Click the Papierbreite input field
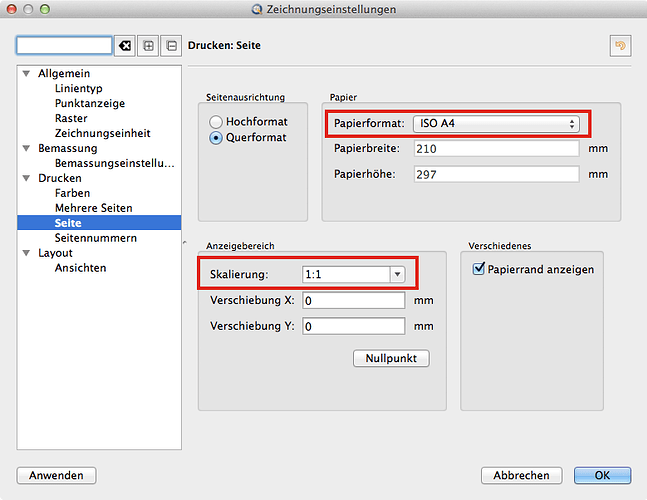 coord(493,149)
